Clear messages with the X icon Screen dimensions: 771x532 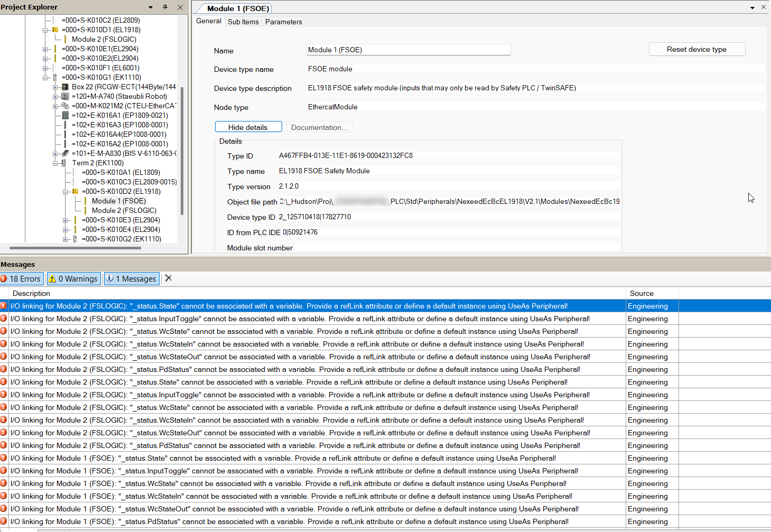[169, 278]
